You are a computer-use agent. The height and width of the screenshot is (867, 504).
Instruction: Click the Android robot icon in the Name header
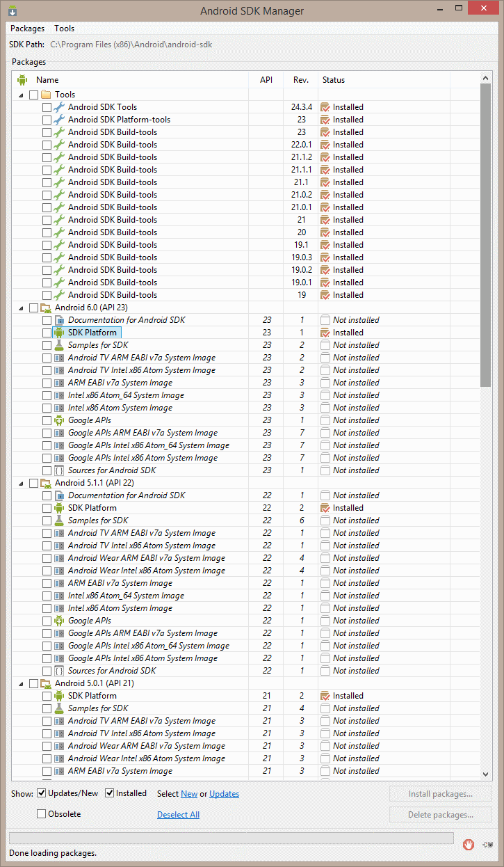22,80
